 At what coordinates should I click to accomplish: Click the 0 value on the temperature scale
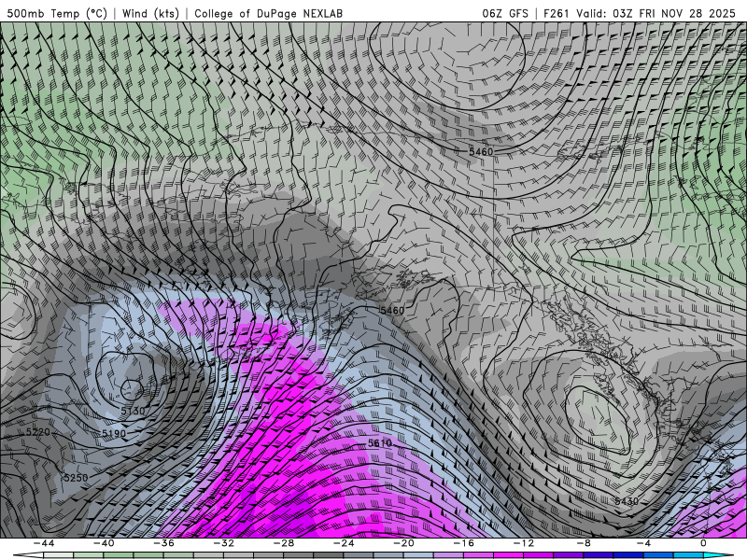pyautogui.click(x=704, y=543)
